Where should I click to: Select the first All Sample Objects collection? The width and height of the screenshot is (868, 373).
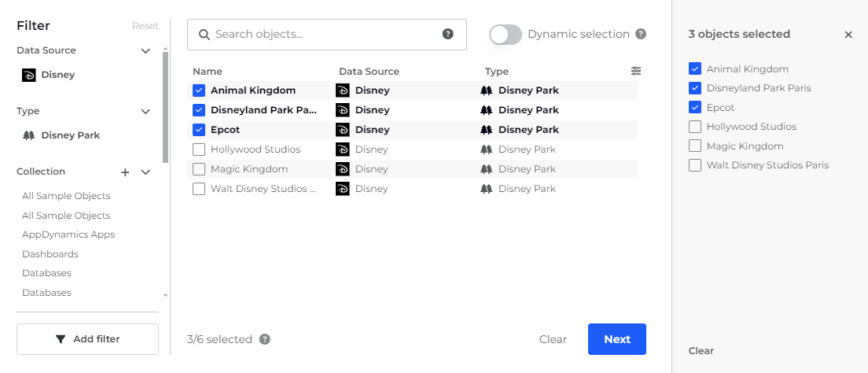(x=66, y=196)
